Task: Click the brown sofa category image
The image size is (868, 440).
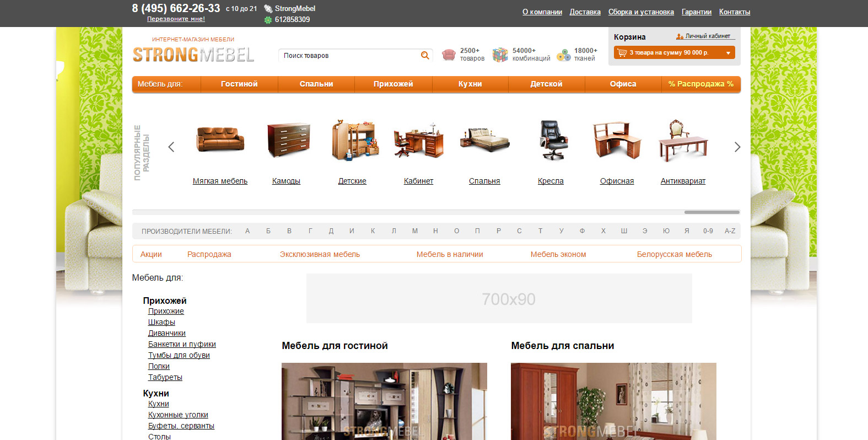Action: (x=220, y=140)
